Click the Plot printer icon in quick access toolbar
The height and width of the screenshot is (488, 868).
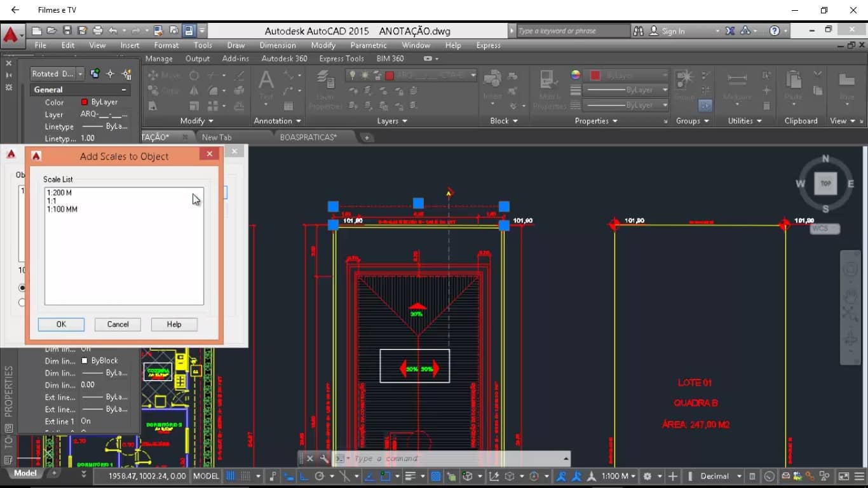coord(98,30)
